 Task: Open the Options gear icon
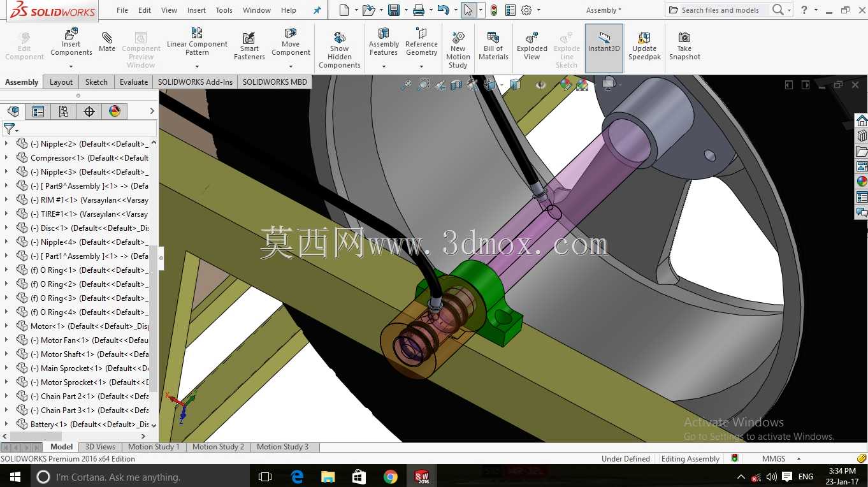526,10
